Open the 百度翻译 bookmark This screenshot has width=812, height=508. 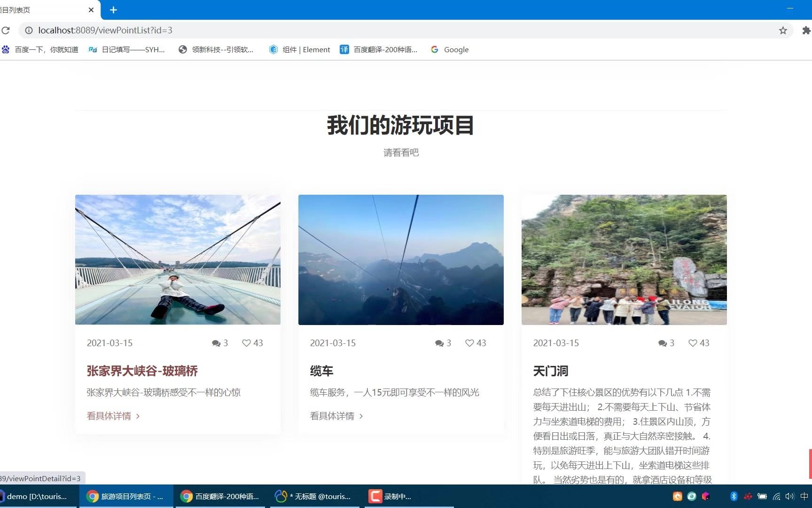[379, 50]
